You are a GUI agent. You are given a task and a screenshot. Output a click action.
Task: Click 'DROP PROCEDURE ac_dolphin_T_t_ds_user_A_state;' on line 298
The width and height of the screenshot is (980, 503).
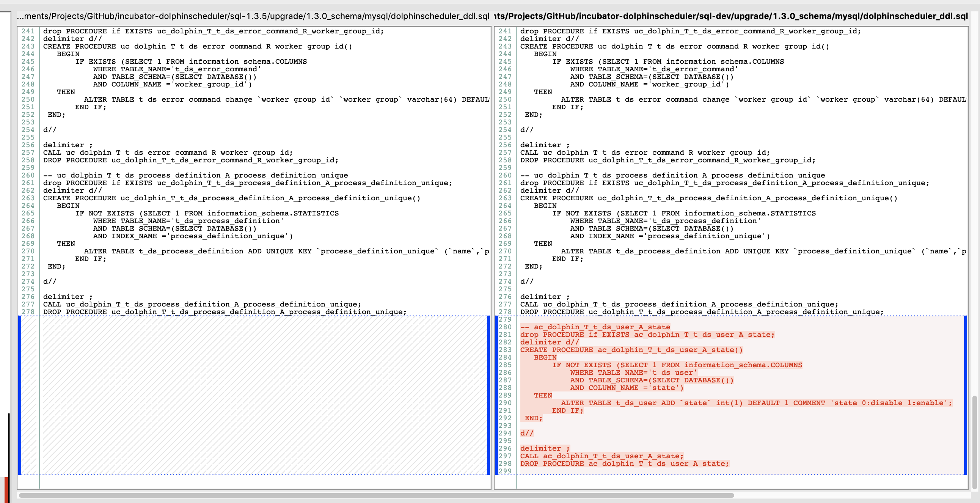624,464
